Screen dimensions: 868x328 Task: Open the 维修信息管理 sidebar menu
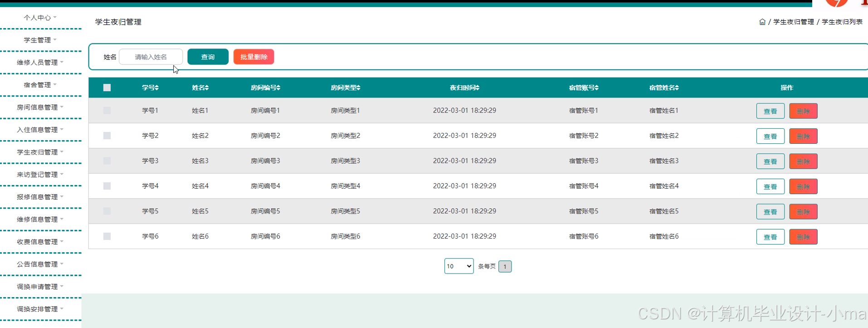tap(40, 219)
